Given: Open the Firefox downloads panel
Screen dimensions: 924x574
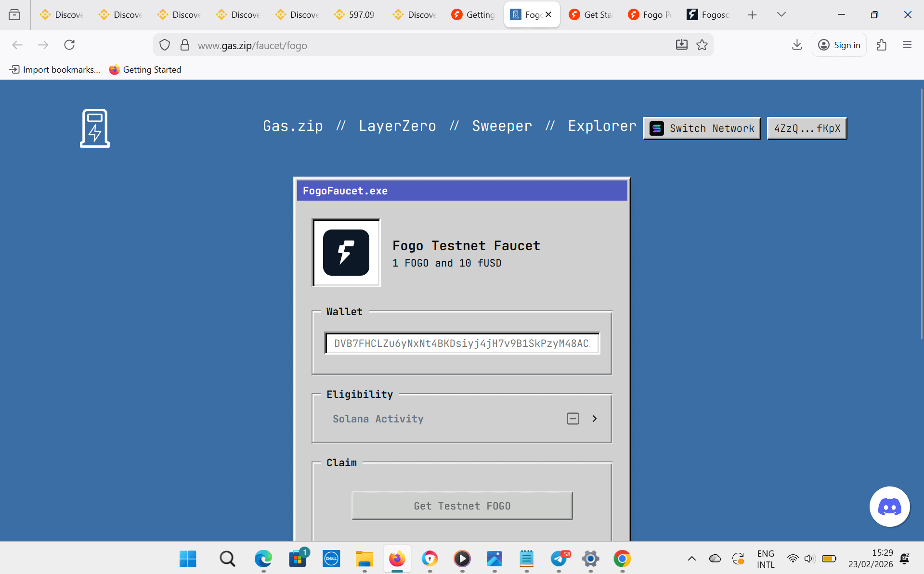Looking at the screenshot, I should point(797,45).
